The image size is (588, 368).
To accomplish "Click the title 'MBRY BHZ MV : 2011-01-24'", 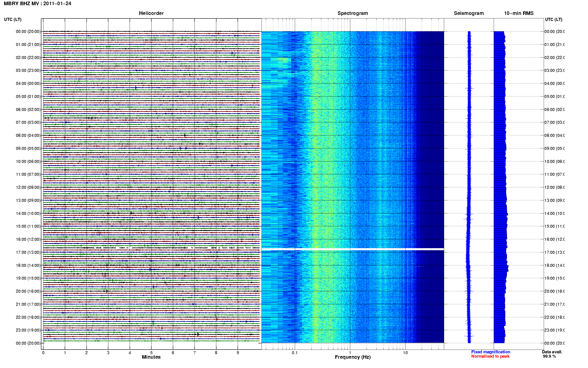I will pyautogui.click(x=37, y=3).
